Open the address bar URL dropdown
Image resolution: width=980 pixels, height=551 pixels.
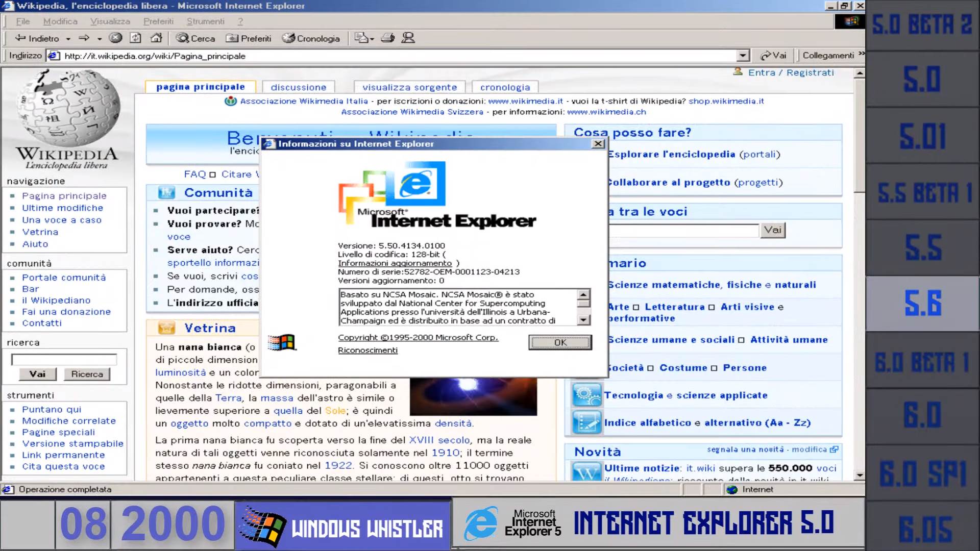pyautogui.click(x=743, y=56)
